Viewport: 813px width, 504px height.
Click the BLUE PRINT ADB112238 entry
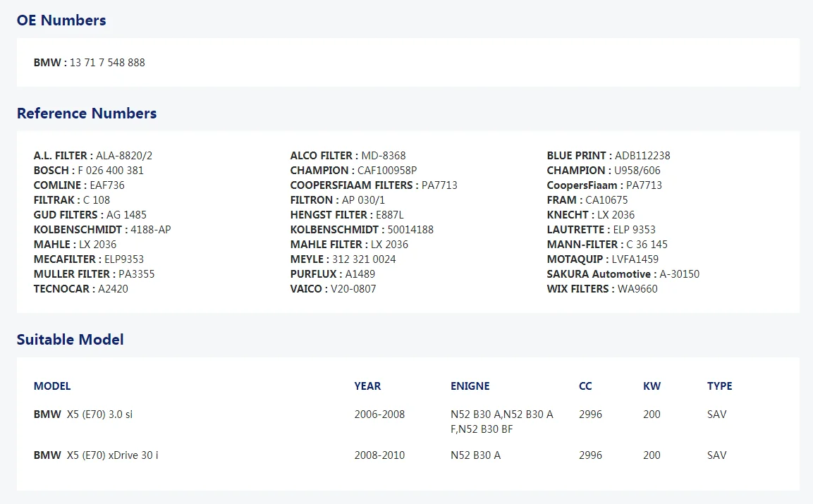(609, 156)
